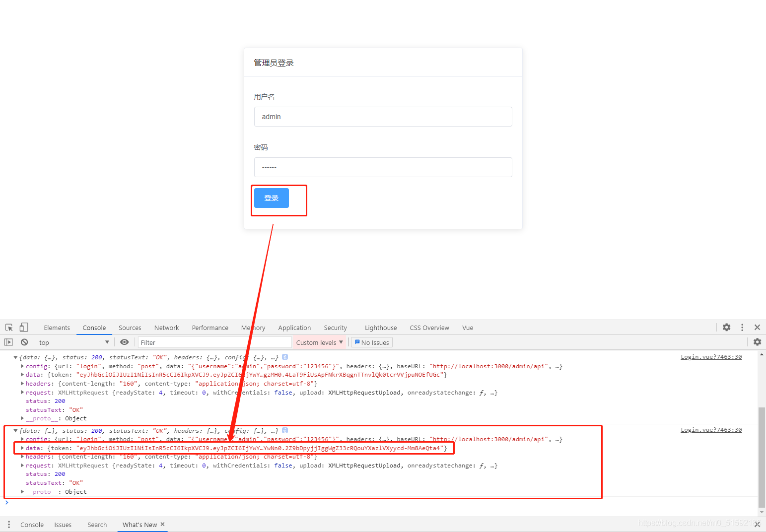Close the bottom drawer
This screenshot has width=766, height=532.
coord(757,525)
